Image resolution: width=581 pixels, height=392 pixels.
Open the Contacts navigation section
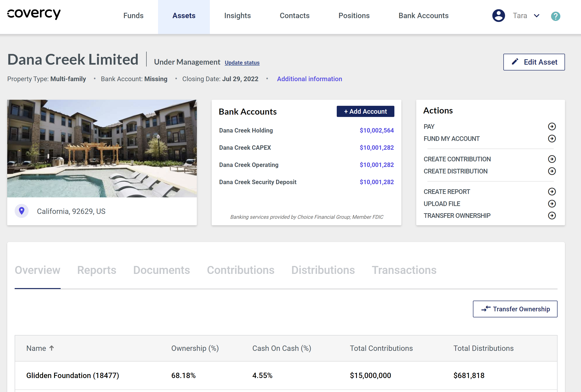click(295, 16)
